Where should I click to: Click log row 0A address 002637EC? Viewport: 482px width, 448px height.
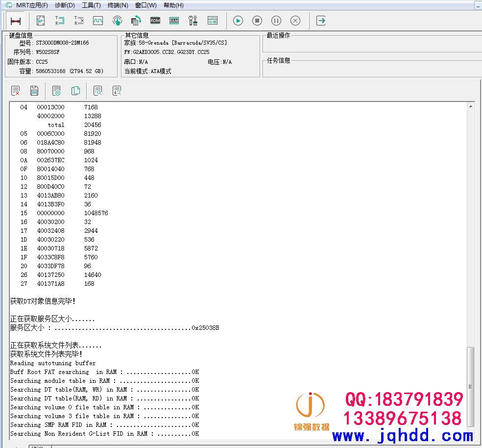tap(51, 160)
